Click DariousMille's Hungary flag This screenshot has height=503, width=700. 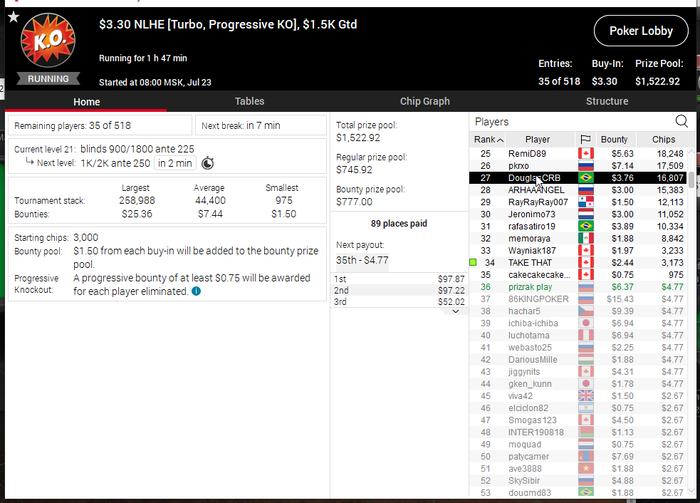click(586, 360)
